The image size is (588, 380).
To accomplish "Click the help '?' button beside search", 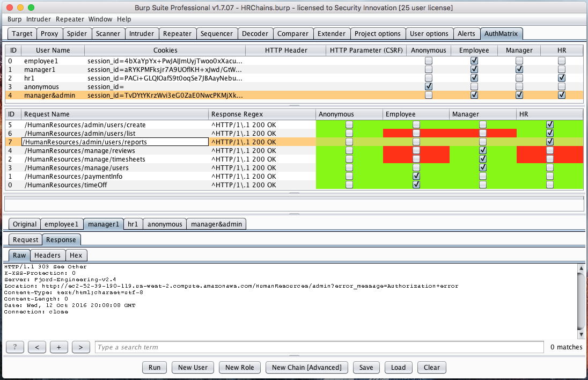I will (15, 347).
